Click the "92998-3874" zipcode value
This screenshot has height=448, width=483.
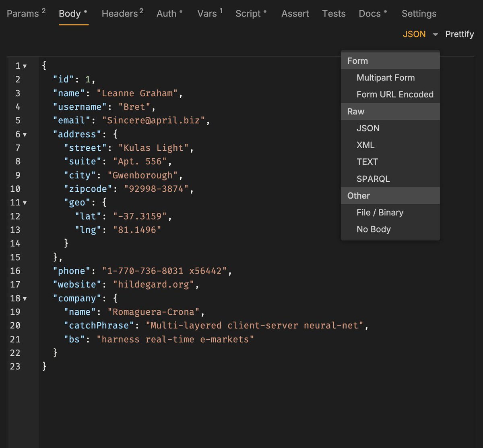[156, 189]
